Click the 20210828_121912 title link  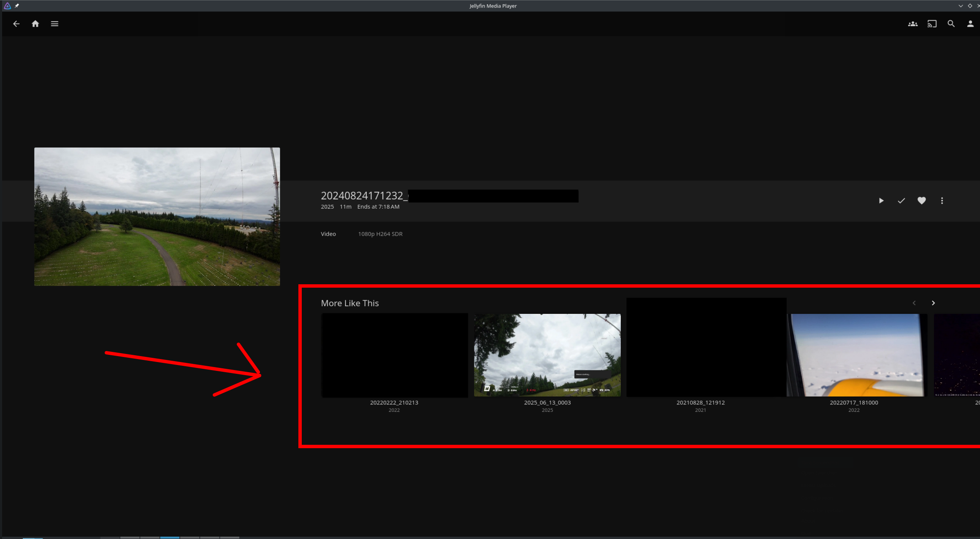(x=700, y=403)
